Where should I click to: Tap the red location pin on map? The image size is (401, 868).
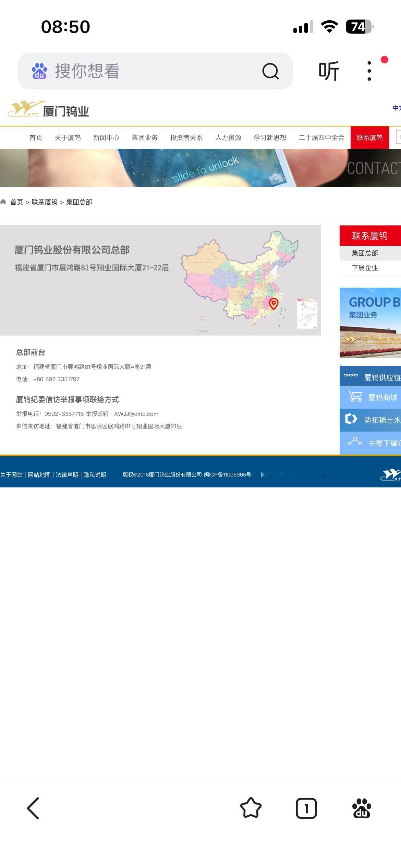pyautogui.click(x=274, y=304)
